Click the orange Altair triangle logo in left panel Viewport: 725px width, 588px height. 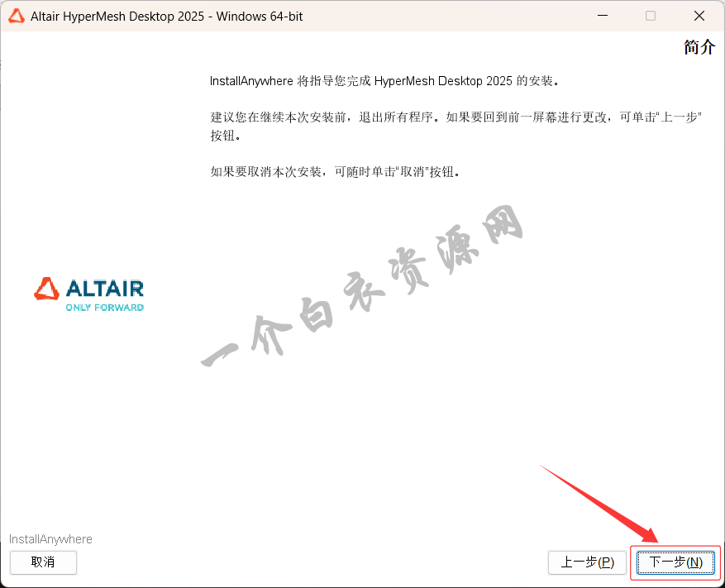[47, 289]
